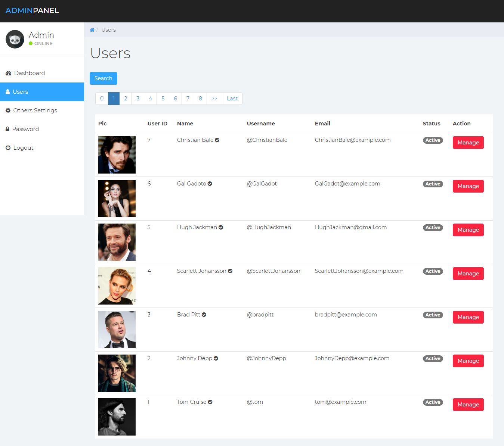504x446 pixels.
Task: Manage the Gal Gadoto user
Action: (468, 186)
